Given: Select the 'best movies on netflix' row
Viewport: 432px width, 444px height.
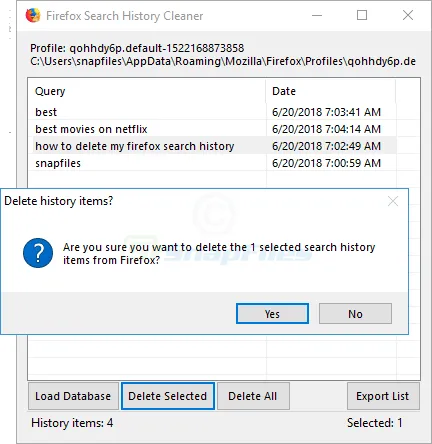Looking at the screenshot, I should pos(214,129).
